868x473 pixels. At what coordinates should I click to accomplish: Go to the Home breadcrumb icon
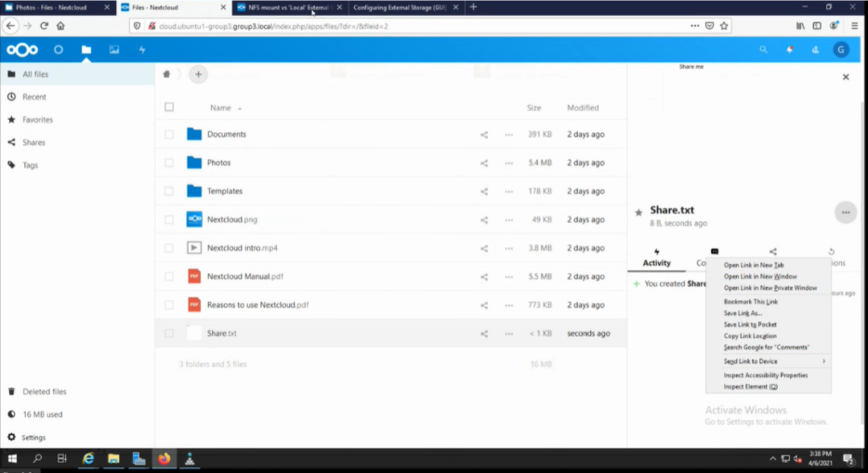pyautogui.click(x=166, y=74)
